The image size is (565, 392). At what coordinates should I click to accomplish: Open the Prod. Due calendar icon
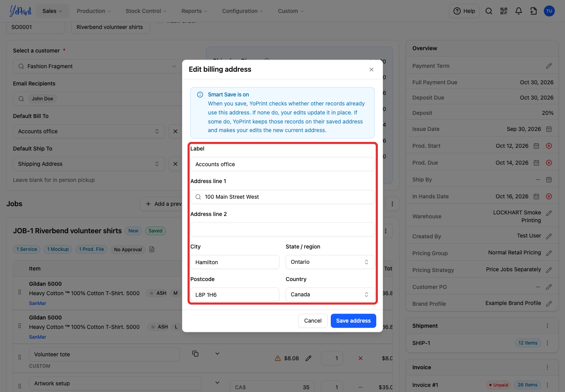pos(536,163)
